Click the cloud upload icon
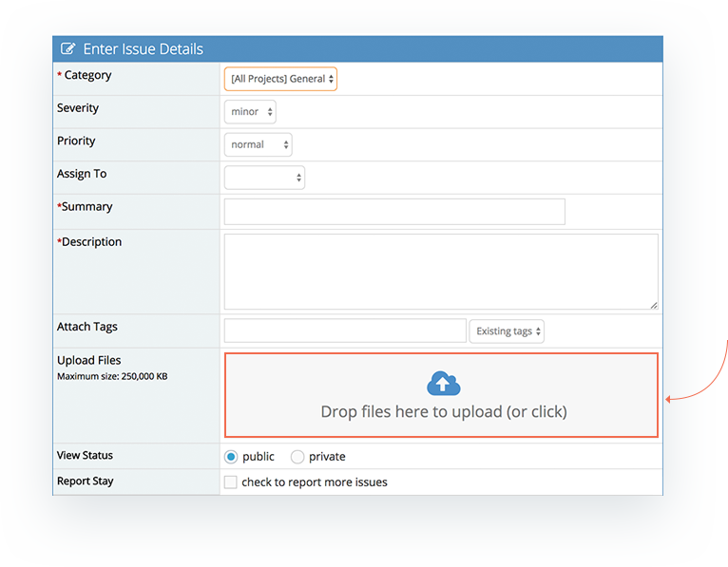728x567 pixels. [x=443, y=384]
